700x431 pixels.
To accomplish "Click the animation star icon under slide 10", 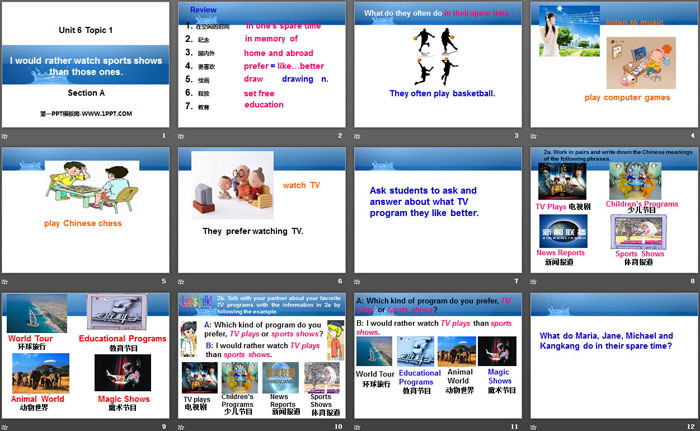I will tap(181, 427).
